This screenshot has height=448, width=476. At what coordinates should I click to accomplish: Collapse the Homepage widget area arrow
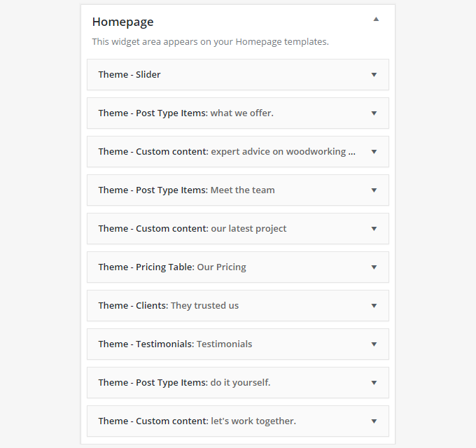click(x=376, y=19)
